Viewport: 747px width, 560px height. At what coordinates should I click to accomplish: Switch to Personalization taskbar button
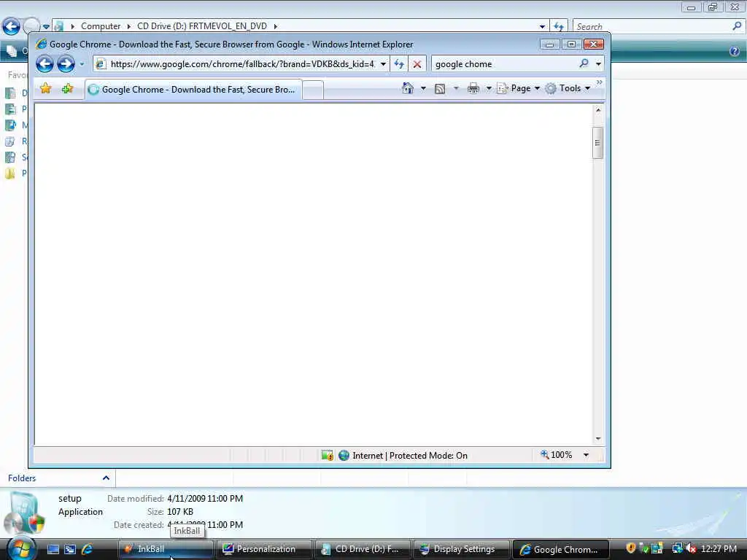point(263,549)
